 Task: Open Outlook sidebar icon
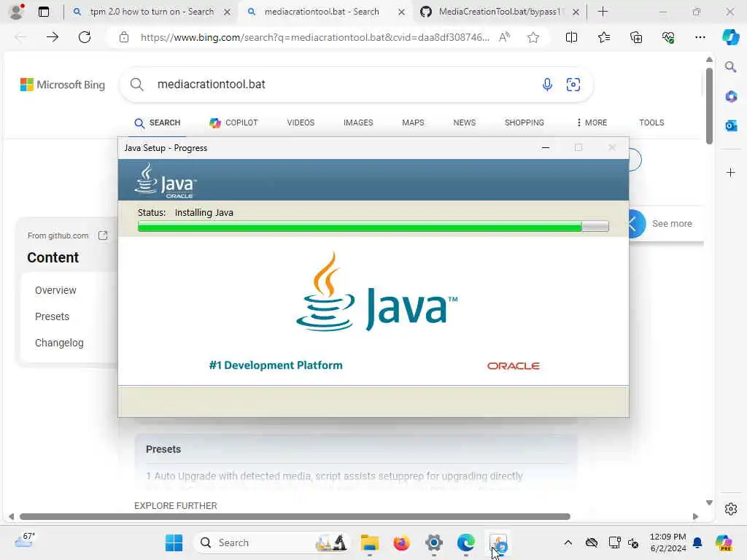tap(731, 125)
